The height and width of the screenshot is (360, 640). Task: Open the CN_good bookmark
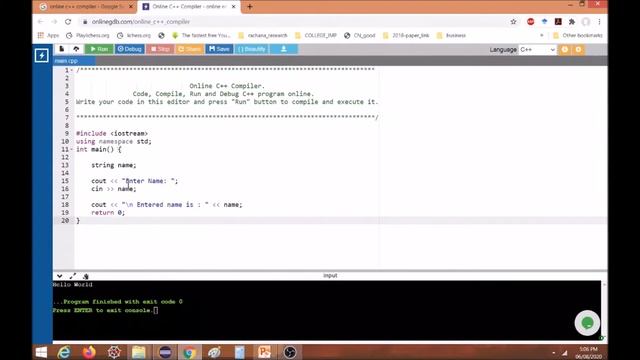(x=360, y=36)
